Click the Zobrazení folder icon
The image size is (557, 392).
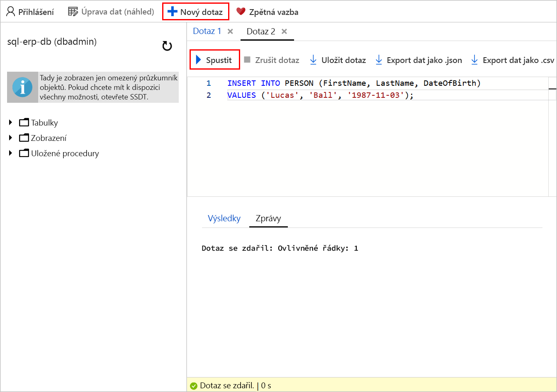pos(24,138)
